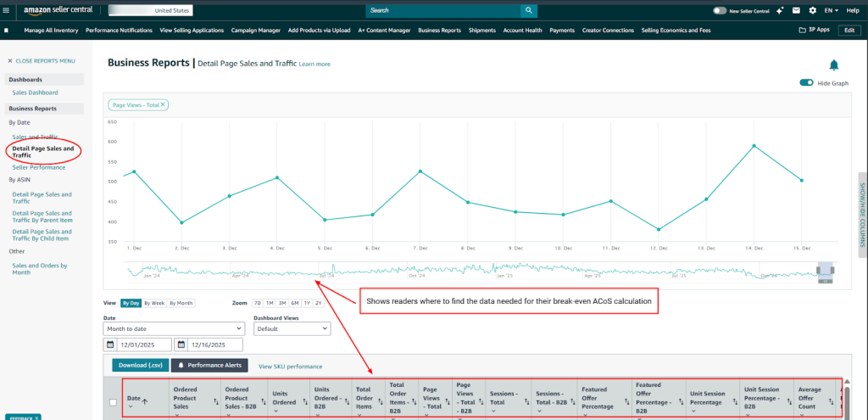This screenshot has width=868, height=420.
Task: Sort the Average Offer Count column
Action: tap(832, 402)
